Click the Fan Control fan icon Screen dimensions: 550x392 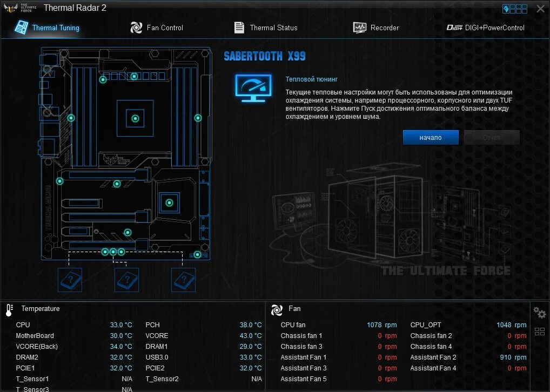tap(136, 28)
